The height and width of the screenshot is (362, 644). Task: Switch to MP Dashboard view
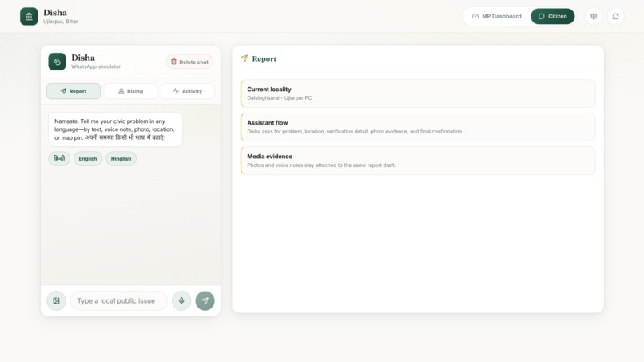[x=496, y=17]
